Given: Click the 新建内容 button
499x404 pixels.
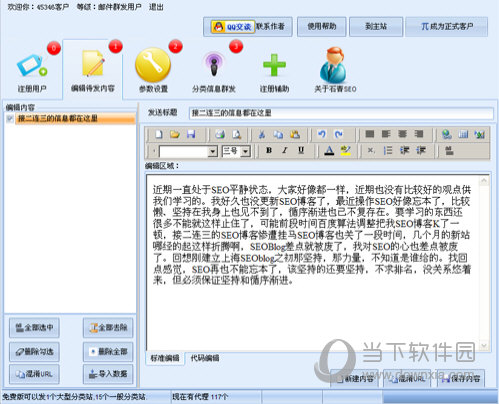Looking at the screenshot, I should coord(355,378).
